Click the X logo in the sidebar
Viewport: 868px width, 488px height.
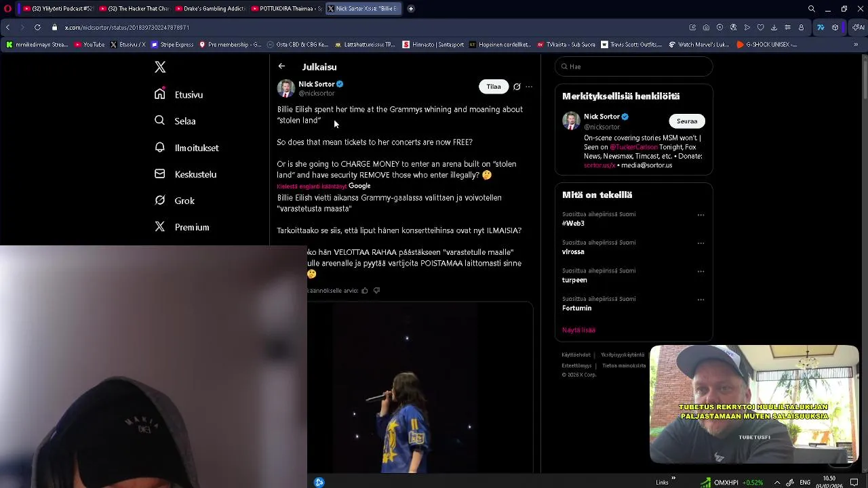(x=160, y=67)
